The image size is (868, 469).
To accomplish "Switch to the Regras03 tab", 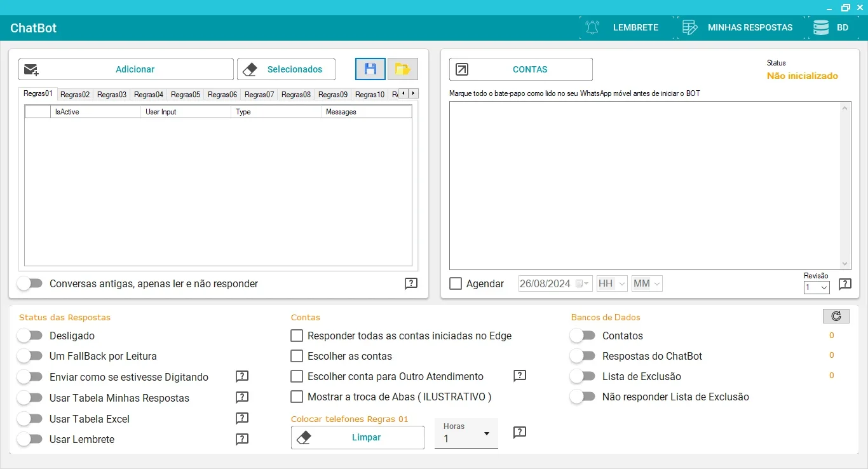I will coord(112,95).
